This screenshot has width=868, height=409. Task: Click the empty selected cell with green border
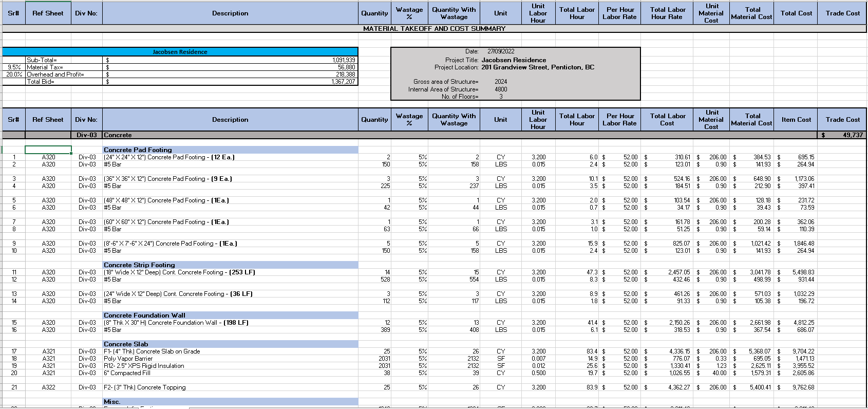pos(48,150)
